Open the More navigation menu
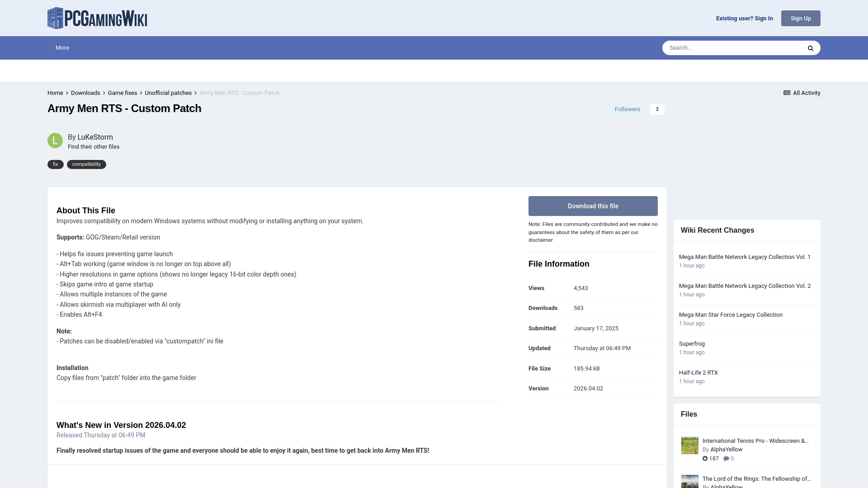 [62, 48]
